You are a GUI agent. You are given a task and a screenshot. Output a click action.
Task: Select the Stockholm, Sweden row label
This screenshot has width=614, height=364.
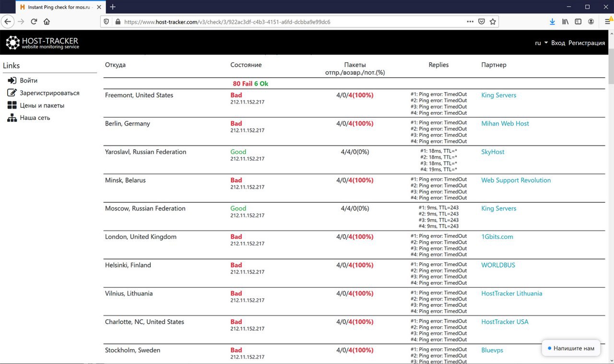click(x=133, y=350)
